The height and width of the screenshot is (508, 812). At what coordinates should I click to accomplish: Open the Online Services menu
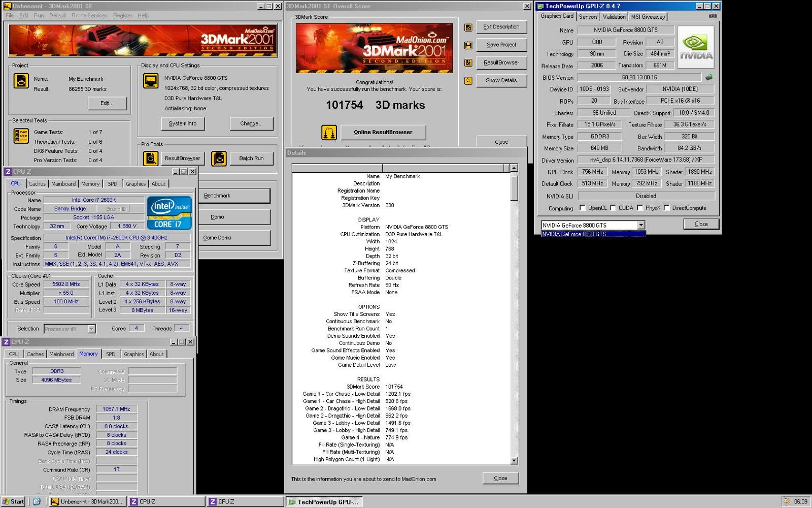coord(89,15)
